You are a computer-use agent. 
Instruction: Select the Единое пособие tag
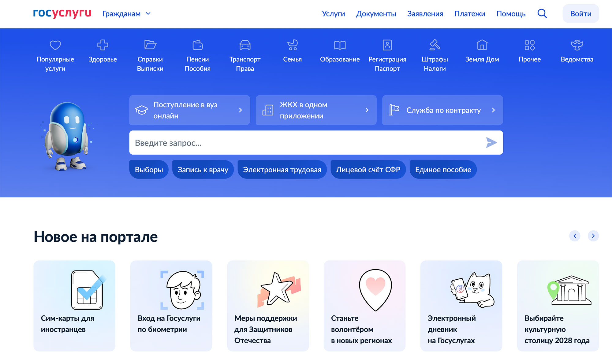coord(443,170)
